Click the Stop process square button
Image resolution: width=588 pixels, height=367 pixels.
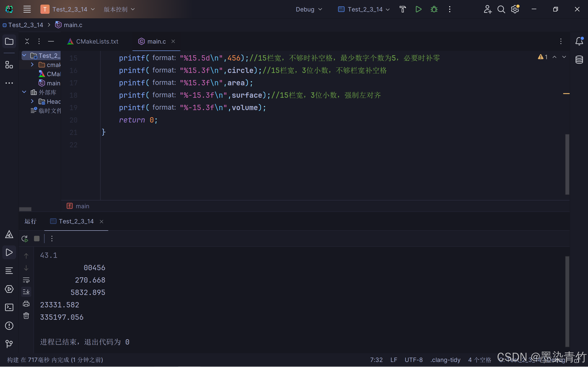[37, 239]
